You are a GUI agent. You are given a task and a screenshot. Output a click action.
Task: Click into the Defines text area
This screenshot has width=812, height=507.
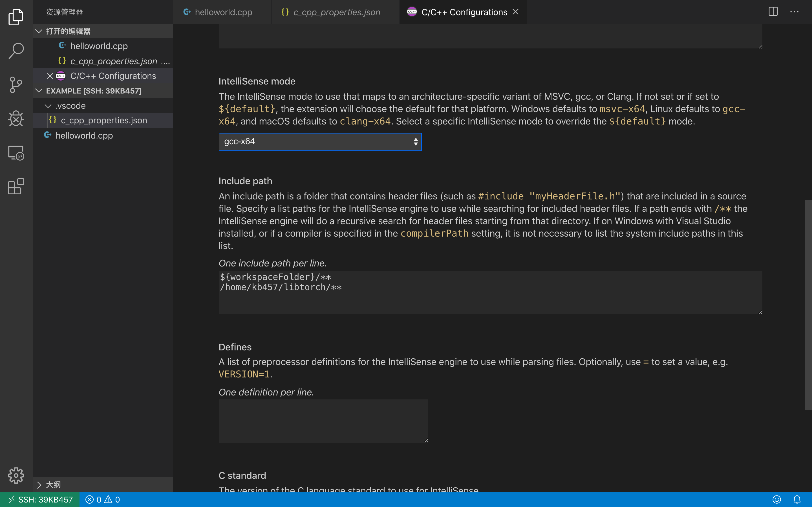323,421
